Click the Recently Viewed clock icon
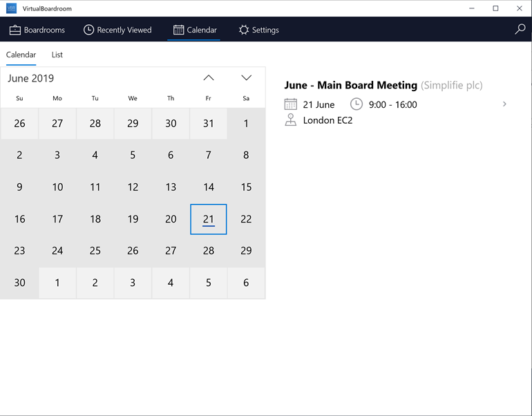532x416 pixels. (88, 30)
